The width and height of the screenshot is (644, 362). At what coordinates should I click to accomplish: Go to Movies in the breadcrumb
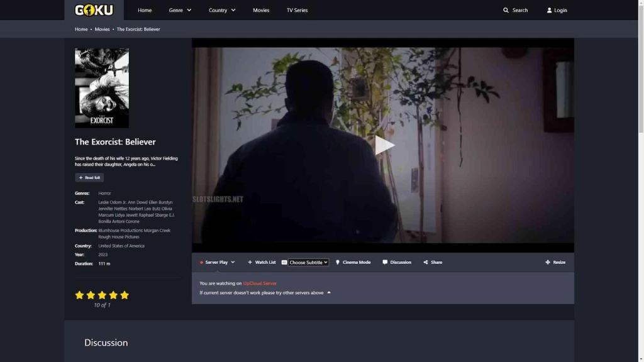[103, 29]
